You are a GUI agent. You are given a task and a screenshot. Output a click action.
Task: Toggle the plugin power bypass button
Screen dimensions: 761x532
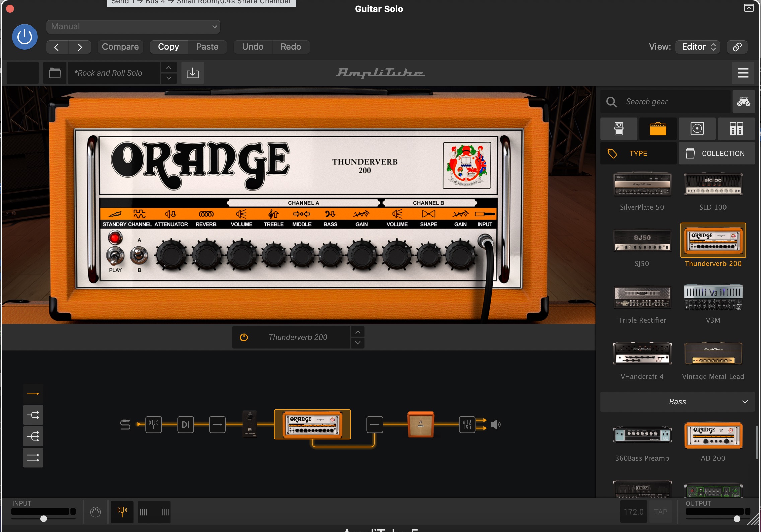pyautogui.click(x=25, y=37)
